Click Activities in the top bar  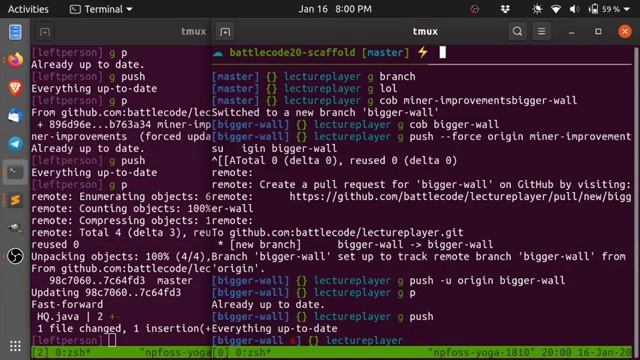[x=28, y=9]
